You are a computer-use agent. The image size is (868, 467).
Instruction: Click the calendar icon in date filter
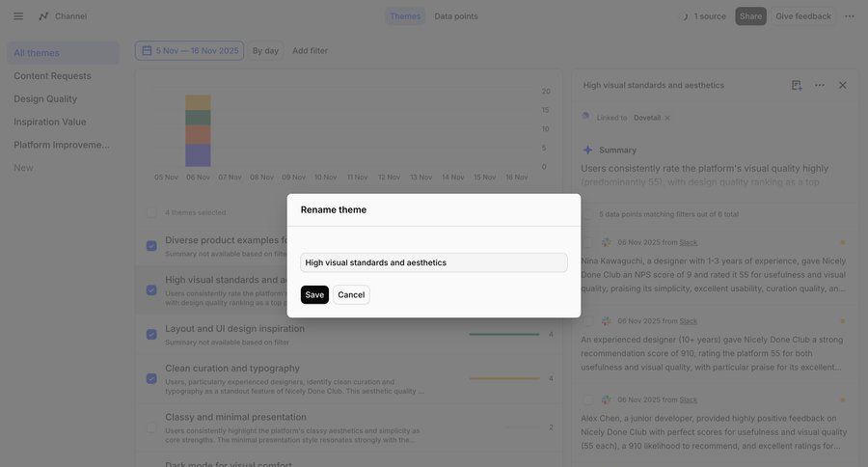(147, 50)
